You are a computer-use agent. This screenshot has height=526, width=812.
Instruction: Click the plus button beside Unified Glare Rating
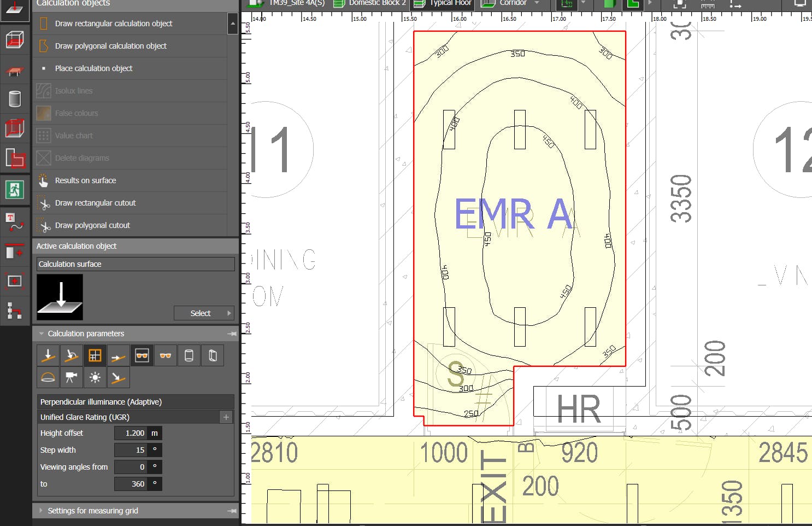pos(226,417)
